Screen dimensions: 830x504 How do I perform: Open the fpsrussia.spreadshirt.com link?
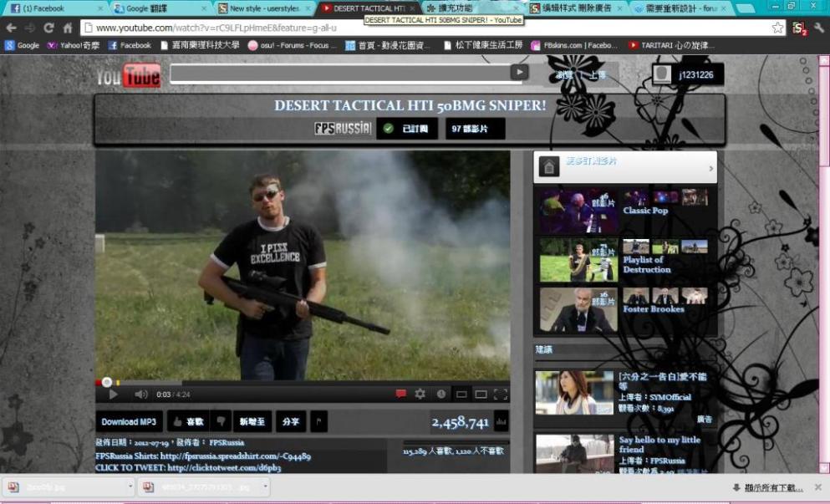pos(236,456)
